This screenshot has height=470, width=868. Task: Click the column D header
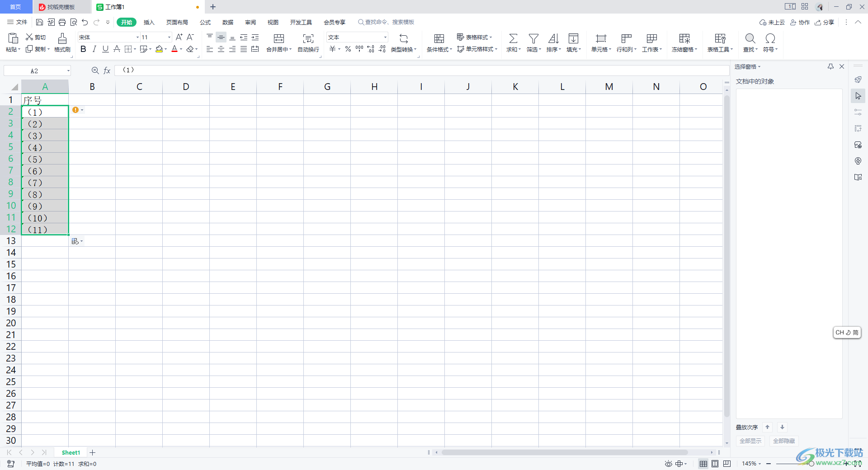coord(186,87)
